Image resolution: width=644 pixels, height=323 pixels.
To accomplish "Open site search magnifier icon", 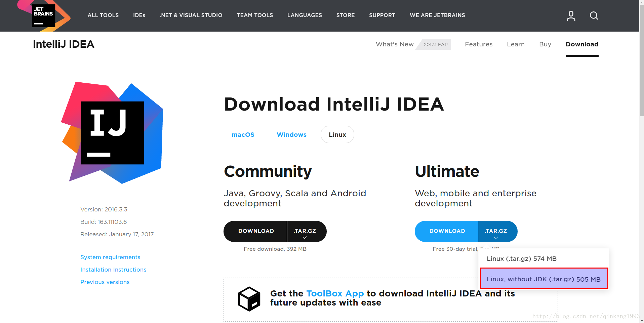I will (594, 15).
